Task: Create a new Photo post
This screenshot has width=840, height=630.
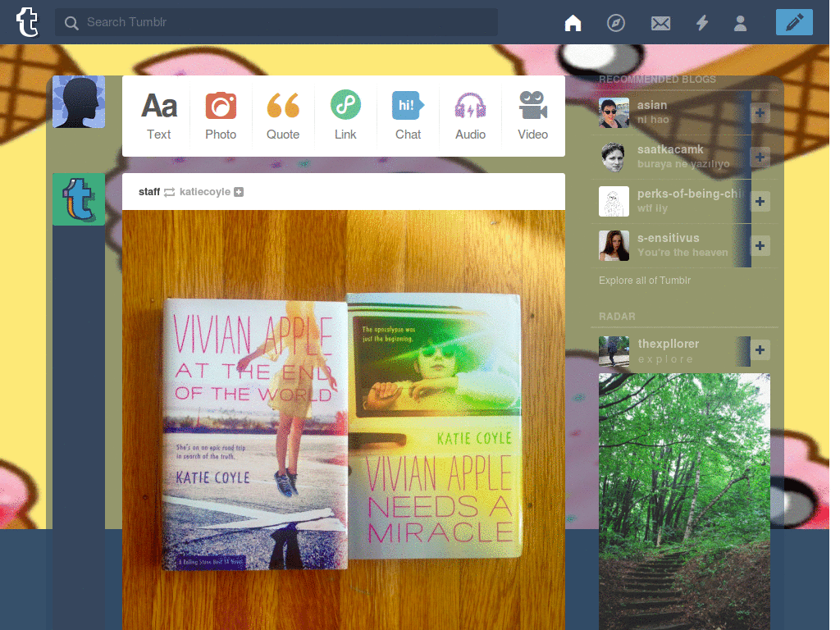Action: point(221,116)
